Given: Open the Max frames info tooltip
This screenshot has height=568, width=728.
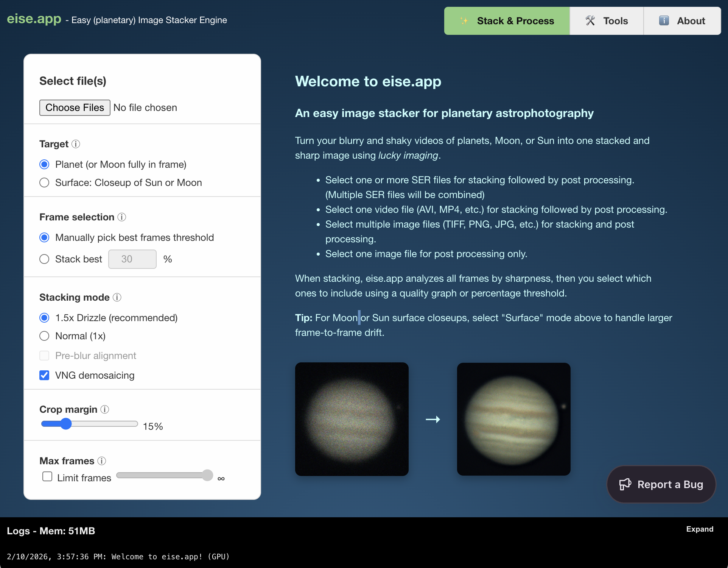Looking at the screenshot, I should point(101,461).
